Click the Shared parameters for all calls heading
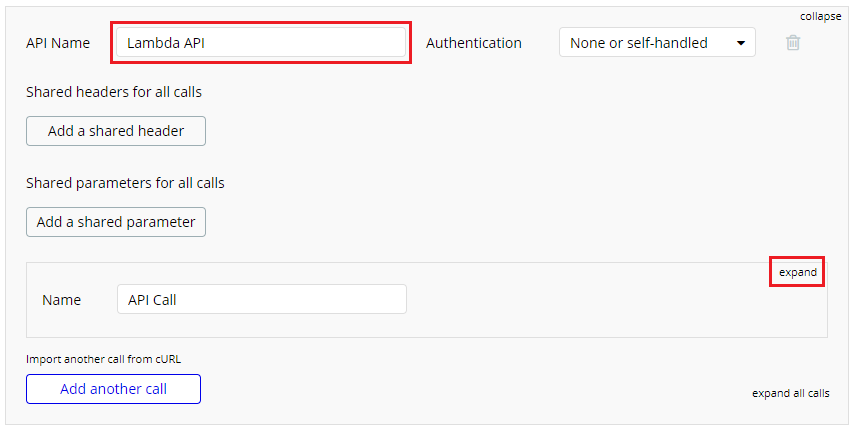The width and height of the screenshot is (854, 431). point(125,183)
